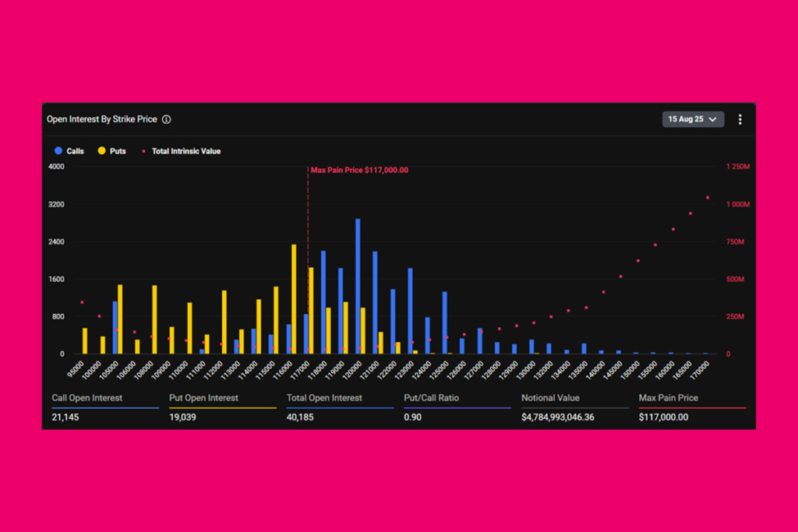Click the Put/Call Ratio stat
This screenshot has height=532, width=798.
coord(431,398)
